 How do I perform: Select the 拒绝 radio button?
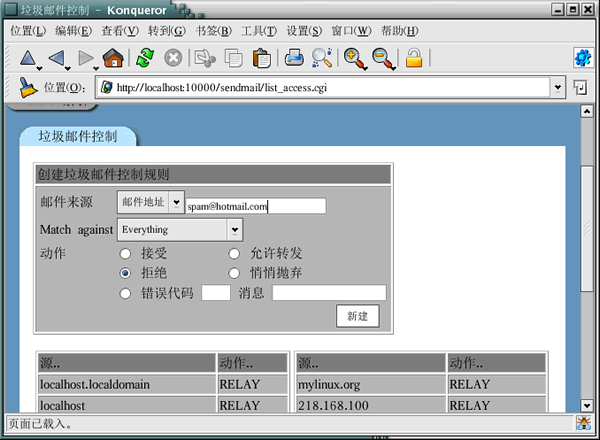click(x=125, y=273)
